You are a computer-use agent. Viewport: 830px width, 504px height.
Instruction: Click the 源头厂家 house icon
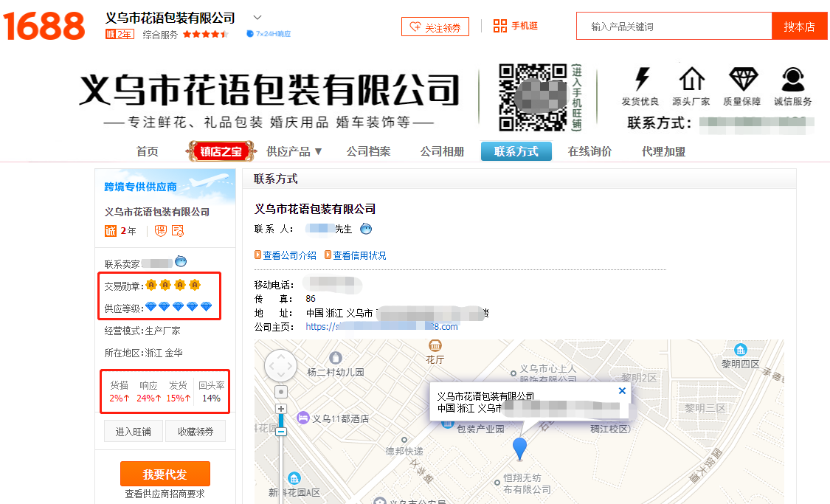(691, 79)
